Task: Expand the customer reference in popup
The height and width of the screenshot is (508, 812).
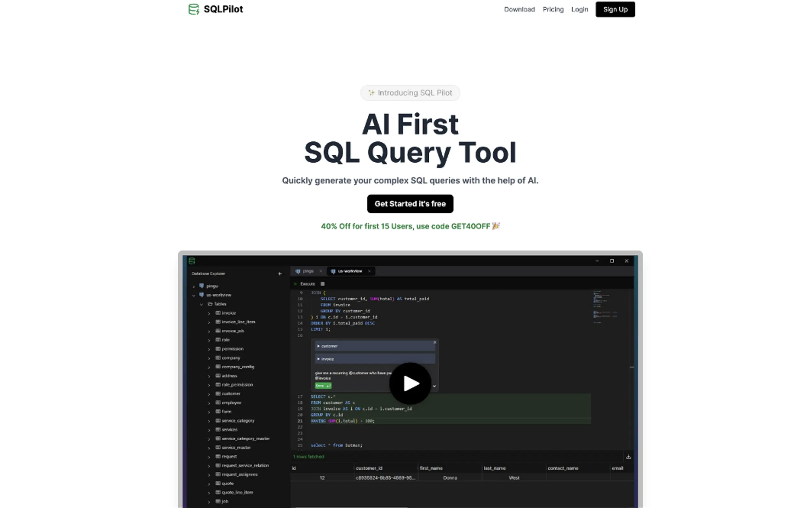Action: coord(318,346)
